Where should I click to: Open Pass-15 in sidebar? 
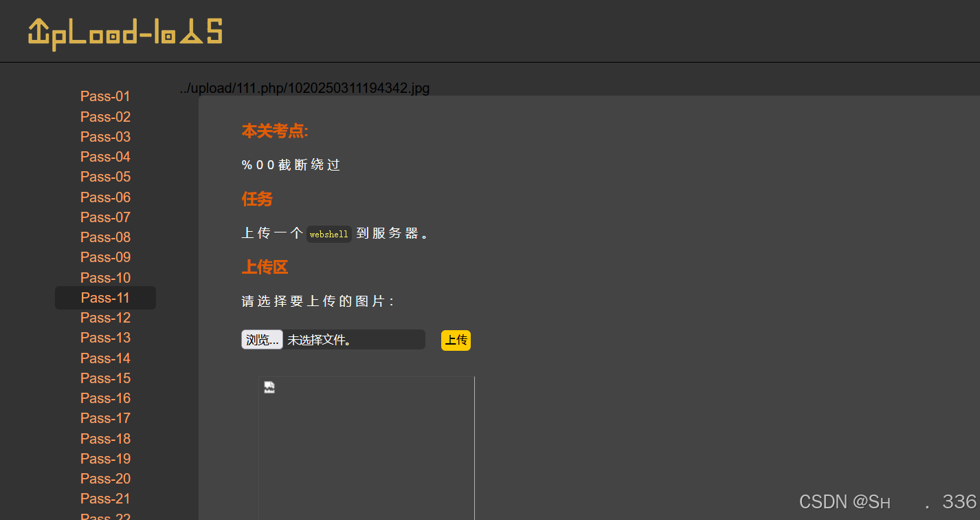tap(105, 378)
